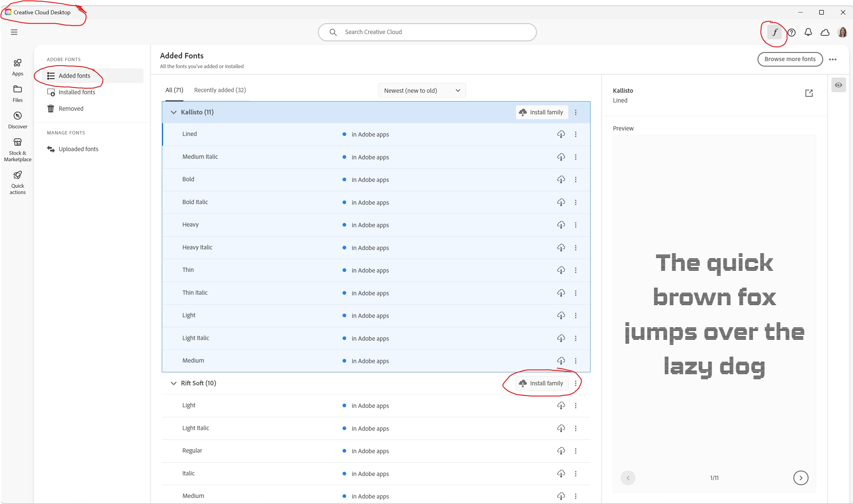Check cloud sync status icon

(825, 33)
